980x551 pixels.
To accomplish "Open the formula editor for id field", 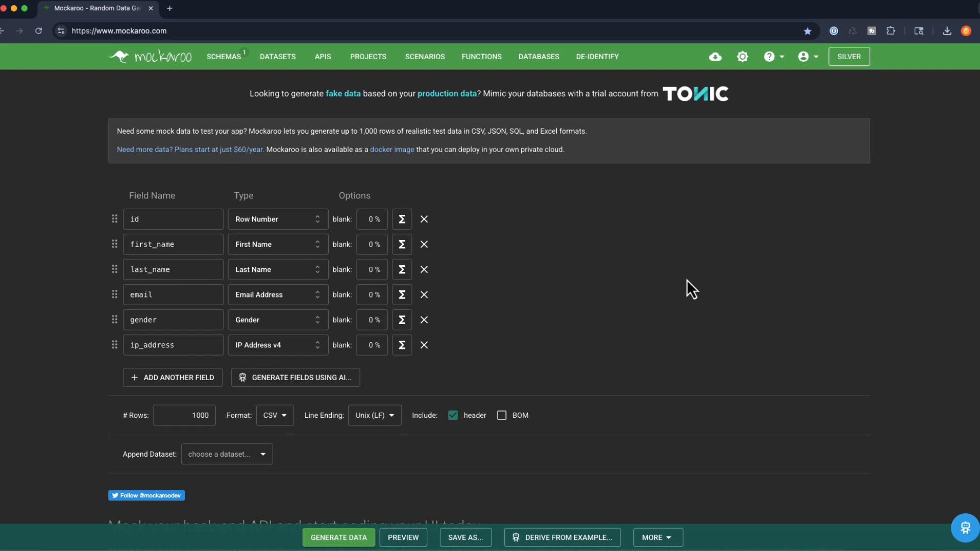I will (402, 219).
